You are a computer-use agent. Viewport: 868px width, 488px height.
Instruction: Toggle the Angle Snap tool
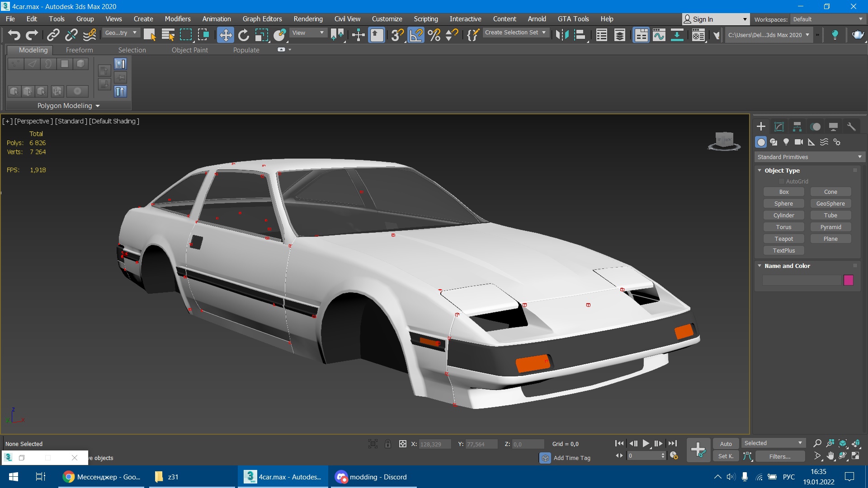click(415, 35)
